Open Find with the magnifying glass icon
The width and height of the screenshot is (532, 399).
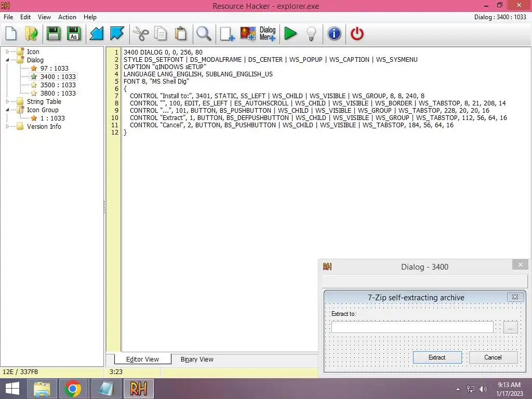click(204, 34)
